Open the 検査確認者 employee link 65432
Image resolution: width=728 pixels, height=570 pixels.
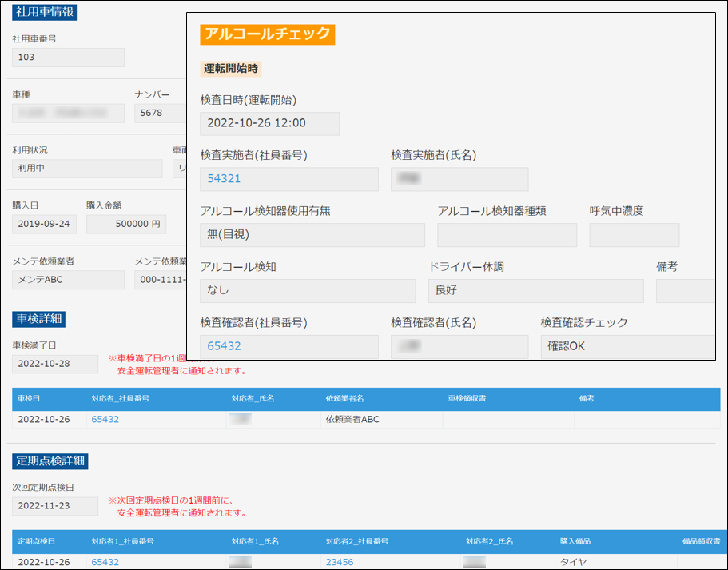tap(225, 346)
